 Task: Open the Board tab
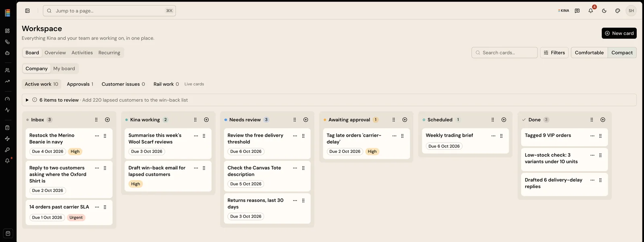pyautogui.click(x=32, y=53)
